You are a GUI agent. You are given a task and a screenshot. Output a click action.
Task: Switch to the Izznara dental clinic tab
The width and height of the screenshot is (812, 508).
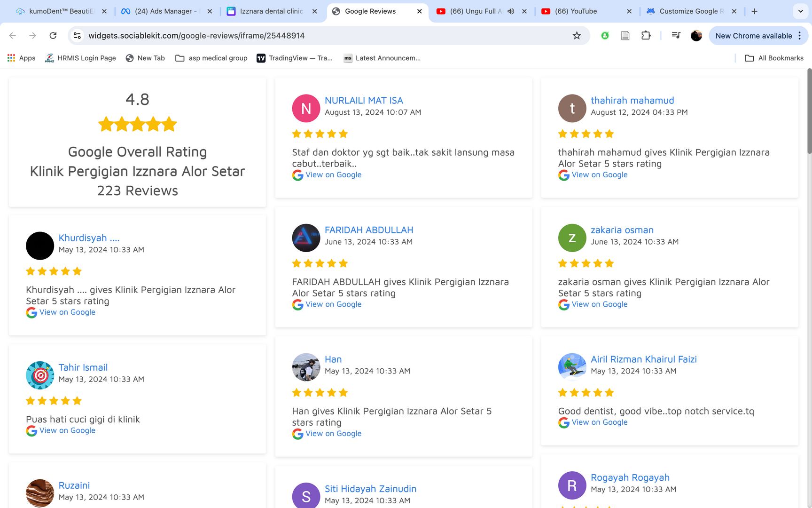click(271, 11)
